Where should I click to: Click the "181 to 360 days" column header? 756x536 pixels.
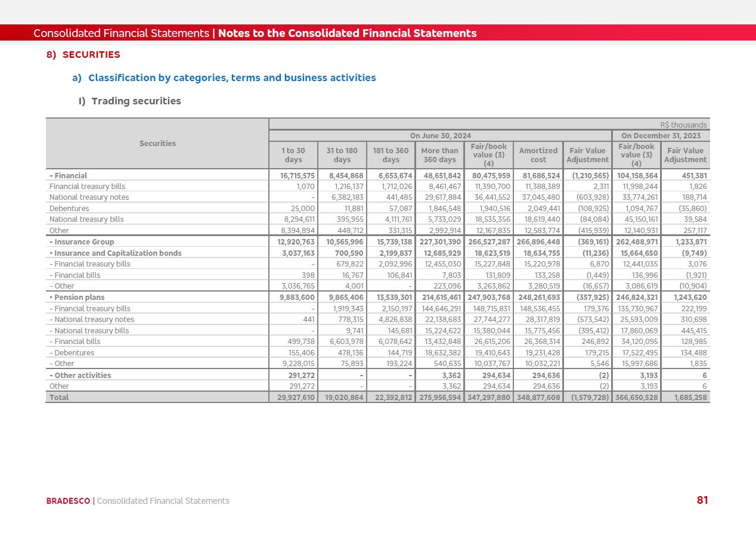(x=391, y=155)
